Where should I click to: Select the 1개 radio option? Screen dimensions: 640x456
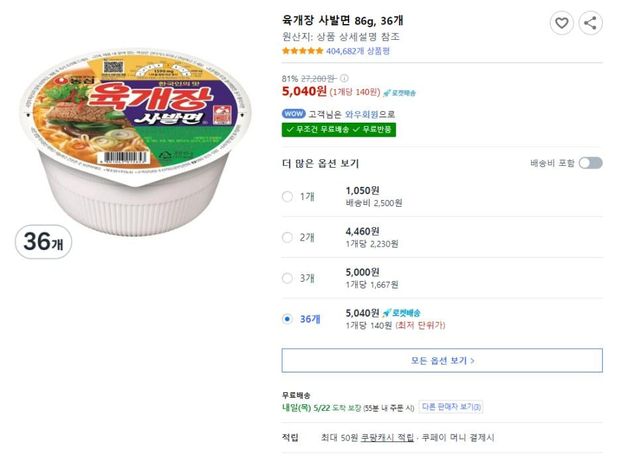point(288,196)
